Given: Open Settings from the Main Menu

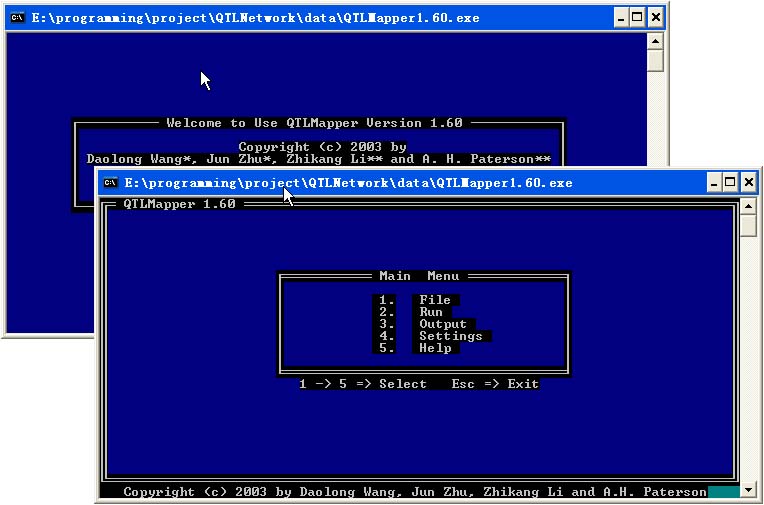Looking at the screenshot, I should point(451,336).
